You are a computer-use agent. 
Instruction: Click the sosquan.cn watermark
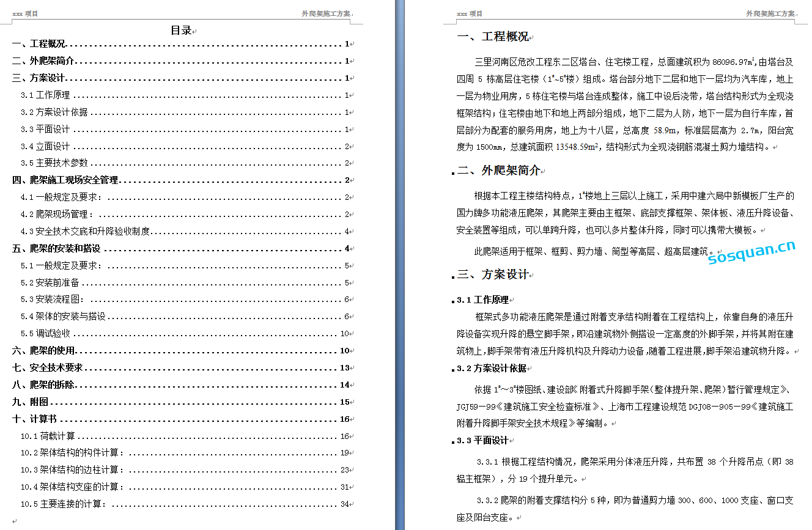pyautogui.click(x=752, y=253)
